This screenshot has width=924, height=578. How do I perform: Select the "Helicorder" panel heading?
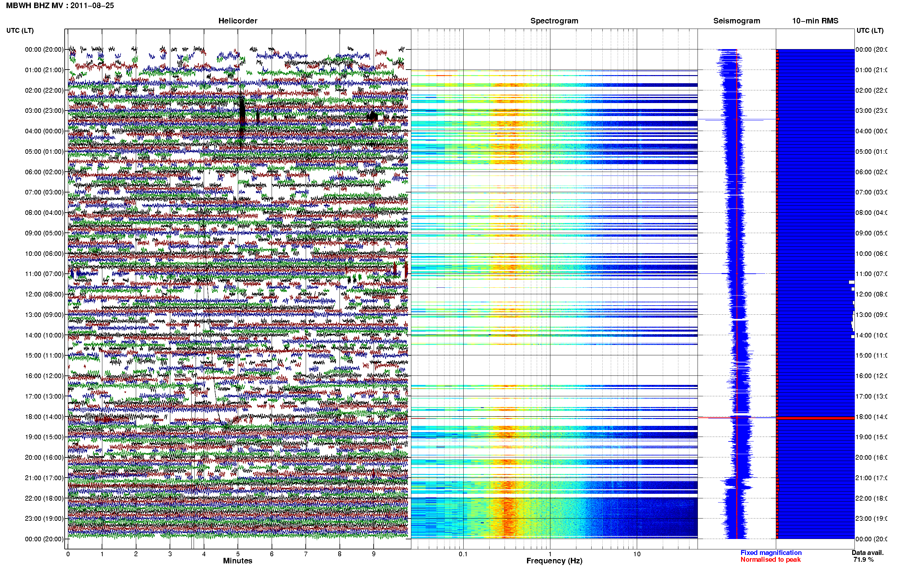(237, 21)
